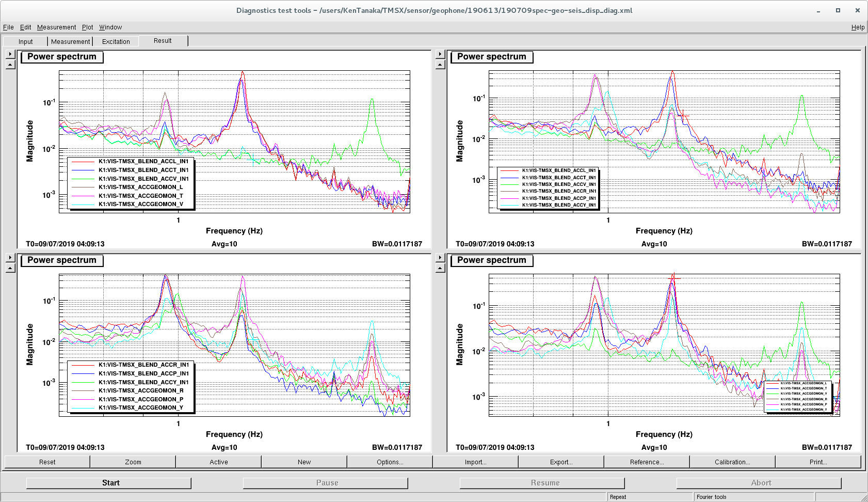Image resolution: width=868 pixels, height=502 pixels.
Task: Click K1:VIS-TMSX_ACCGEOMON_T in top-left legend
Action: coord(141,196)
